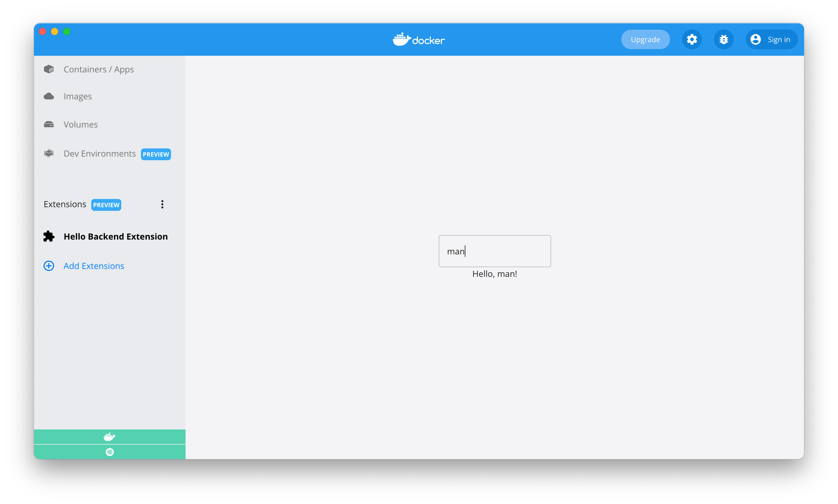838x504 pixels.
Task: Click the Add Extensions plus icon
Action: [x=49, y=266]
